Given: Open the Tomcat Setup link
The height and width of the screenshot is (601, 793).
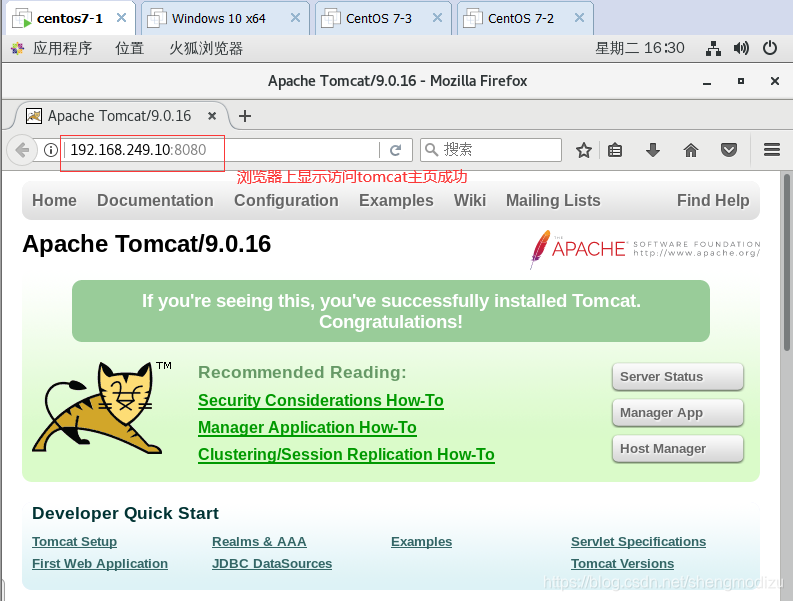Looking at the screenshot, I should pyautogui.click(x=74, y=542).
